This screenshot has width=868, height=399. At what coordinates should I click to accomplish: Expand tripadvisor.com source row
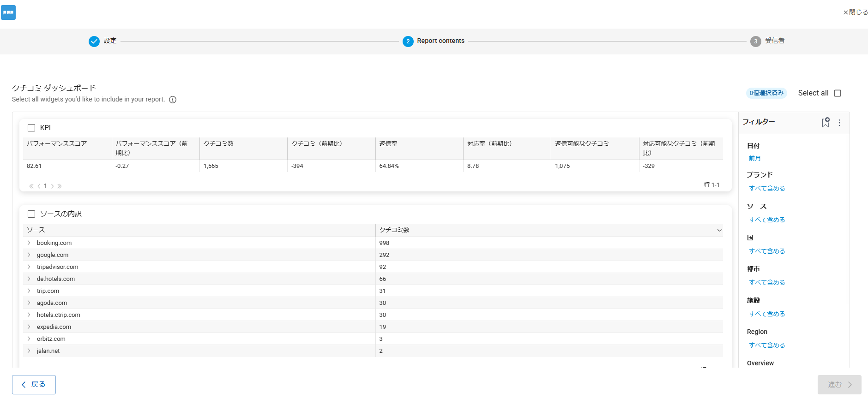[29, 267]
